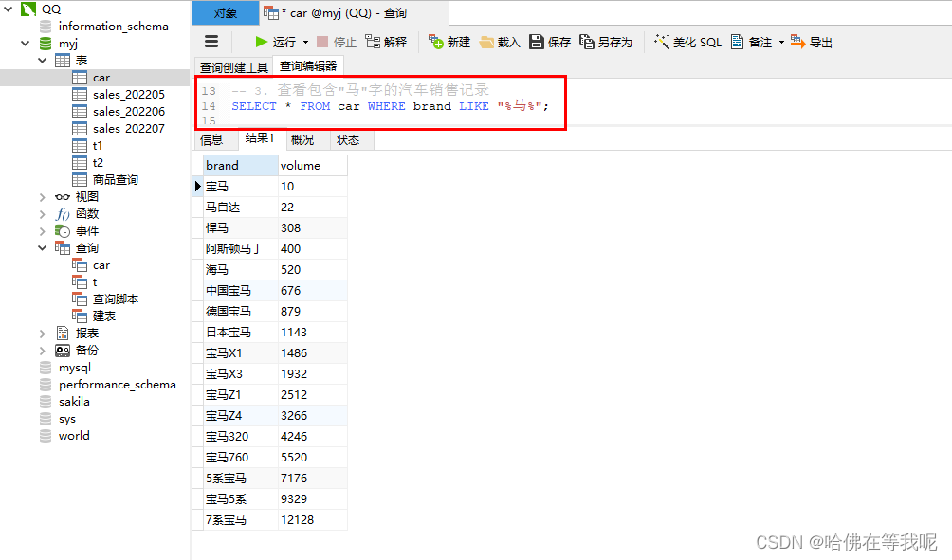Select the mysql database
Viewport: 952px width, 560px height.
pyautogui.click(x=75, y=368)
